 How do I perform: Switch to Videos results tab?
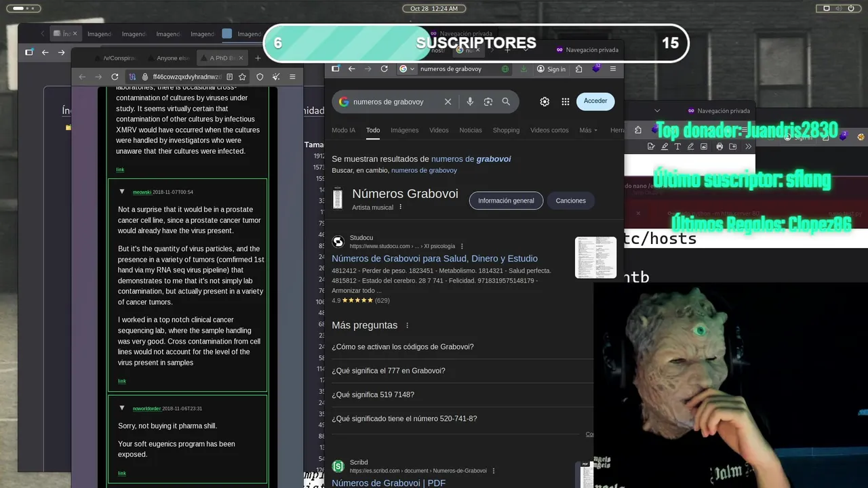(439, 130)
